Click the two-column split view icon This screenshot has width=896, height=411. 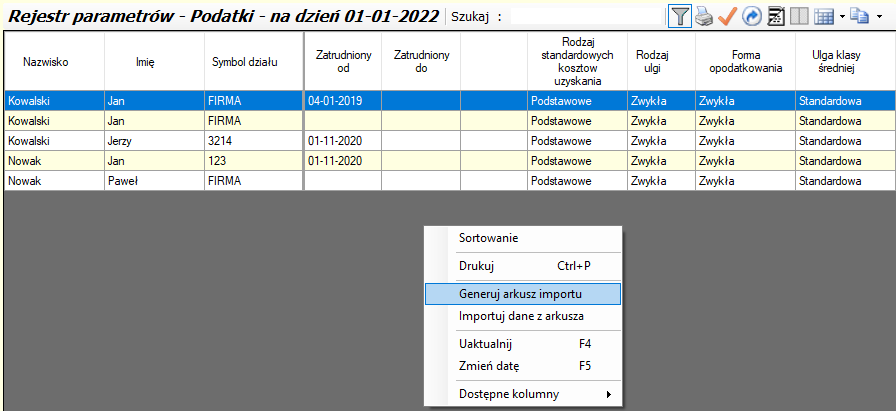800,16
